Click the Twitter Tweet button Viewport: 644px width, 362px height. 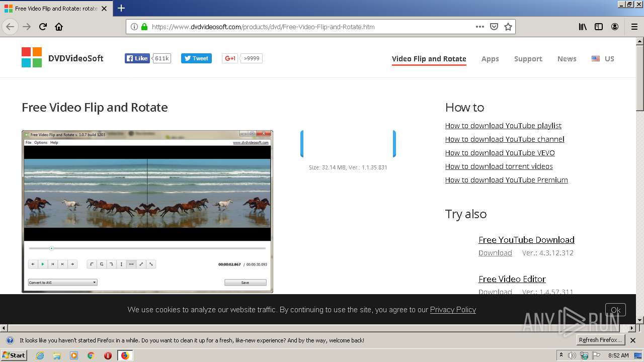(x=196, y=58)
